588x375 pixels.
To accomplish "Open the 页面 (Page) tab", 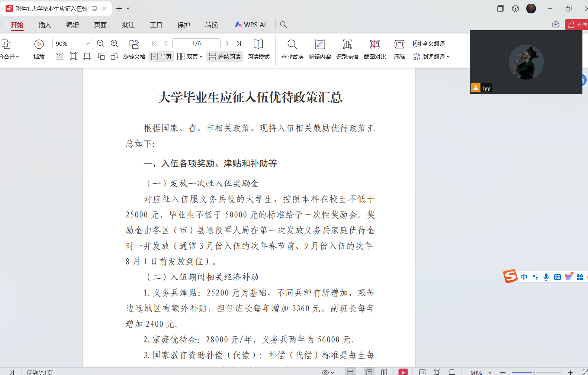I will pos(100,25).
